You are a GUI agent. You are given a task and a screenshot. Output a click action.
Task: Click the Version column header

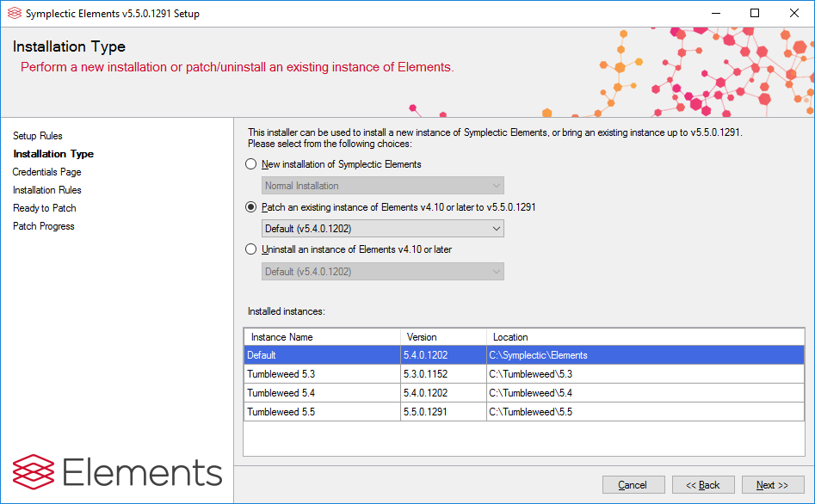coord(442,337)
